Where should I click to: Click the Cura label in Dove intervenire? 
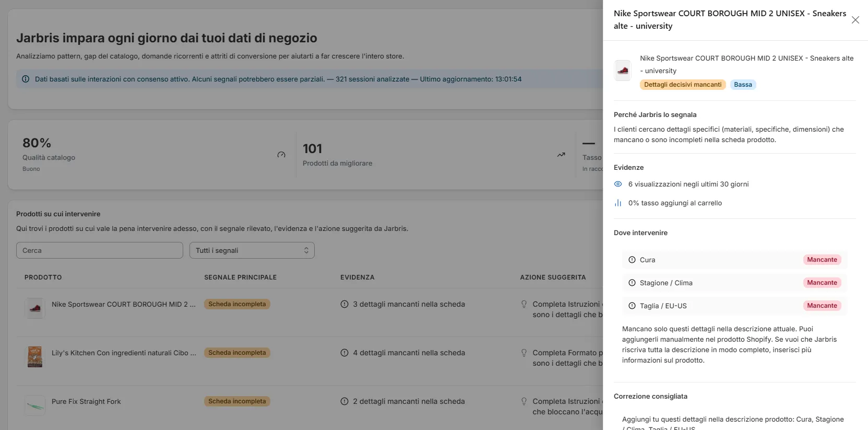point(647,260)
